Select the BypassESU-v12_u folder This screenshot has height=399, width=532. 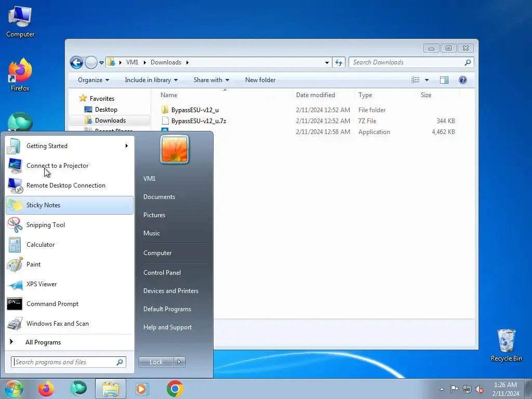coord(195,110)
